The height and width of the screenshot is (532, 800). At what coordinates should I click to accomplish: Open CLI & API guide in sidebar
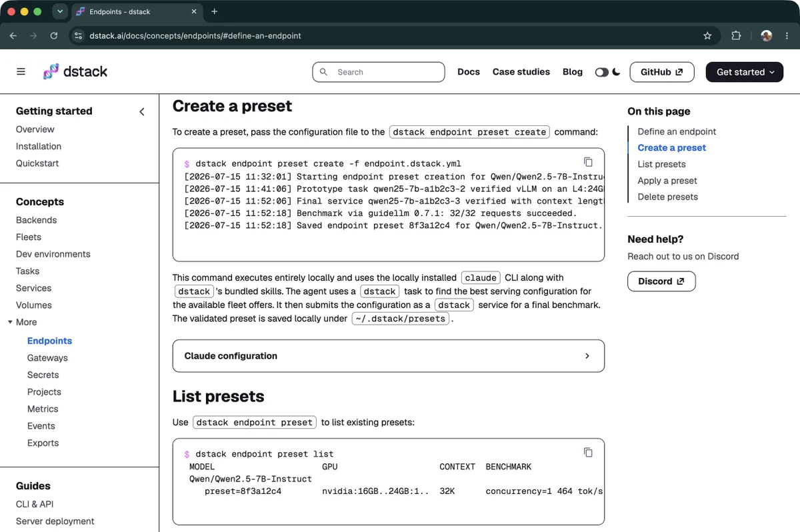(35, 505)
